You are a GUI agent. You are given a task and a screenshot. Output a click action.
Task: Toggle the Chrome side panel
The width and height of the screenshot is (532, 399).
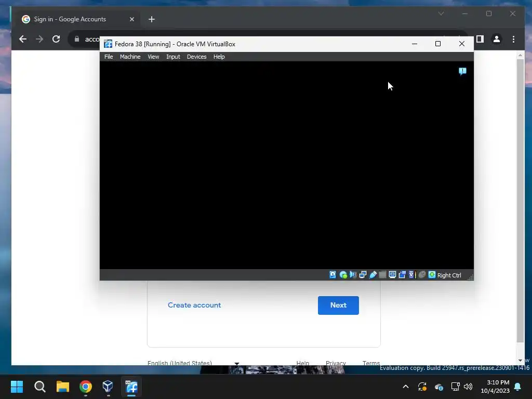[x=480, y=39]
